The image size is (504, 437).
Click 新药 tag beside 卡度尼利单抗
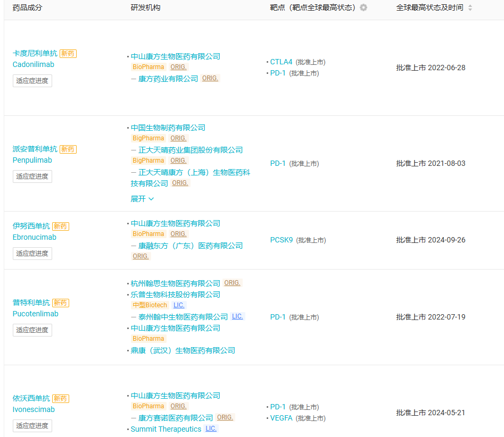[68, 54]
